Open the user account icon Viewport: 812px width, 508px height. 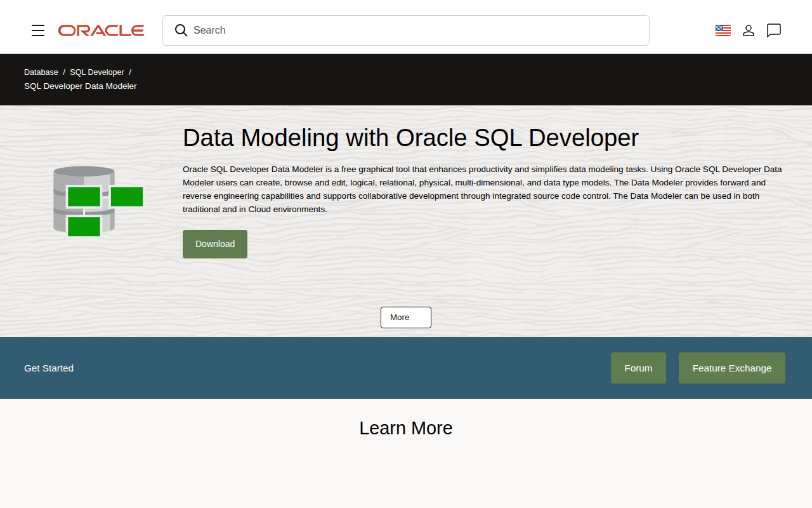(x=749, y=30)
